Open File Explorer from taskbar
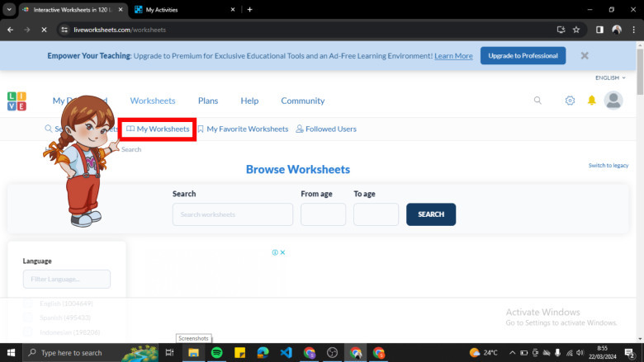The image size is (644, 362). click(193, 353)
